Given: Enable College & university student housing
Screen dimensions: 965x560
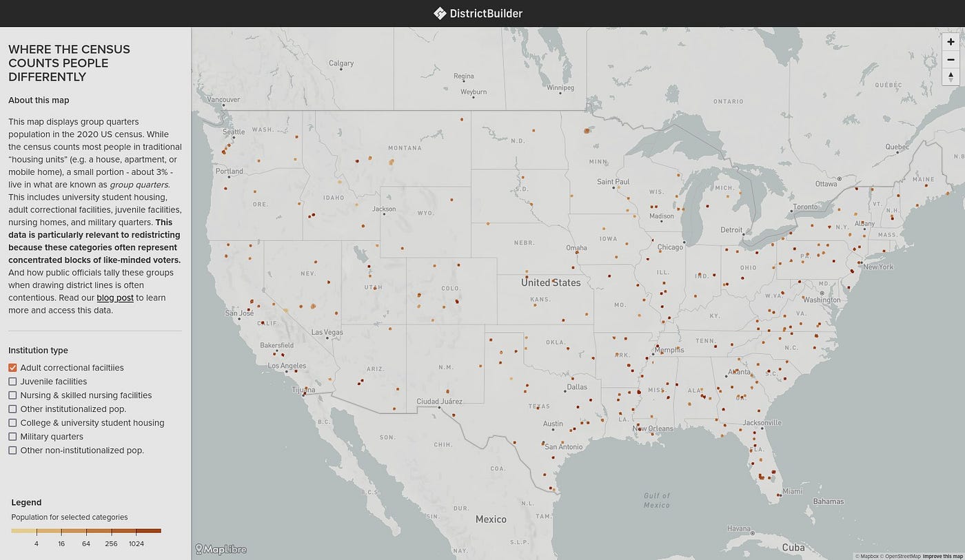Looking at the screenshot, I should pos(12,423).
